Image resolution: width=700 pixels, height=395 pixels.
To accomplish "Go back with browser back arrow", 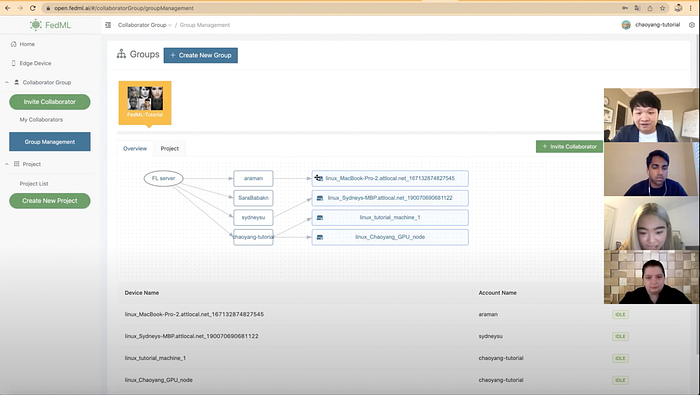I will pyautogui.click(x=8, y=8).
